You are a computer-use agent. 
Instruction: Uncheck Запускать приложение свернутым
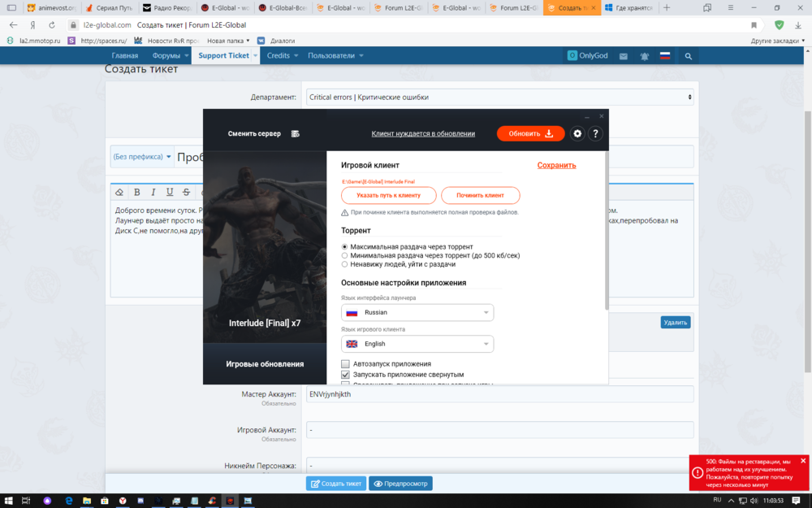345,375
